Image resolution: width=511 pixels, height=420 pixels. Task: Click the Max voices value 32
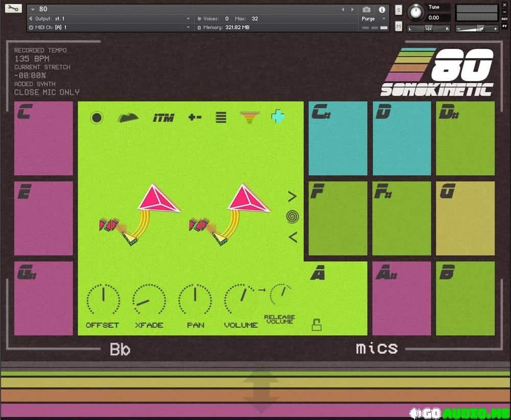tap(255, 18)
